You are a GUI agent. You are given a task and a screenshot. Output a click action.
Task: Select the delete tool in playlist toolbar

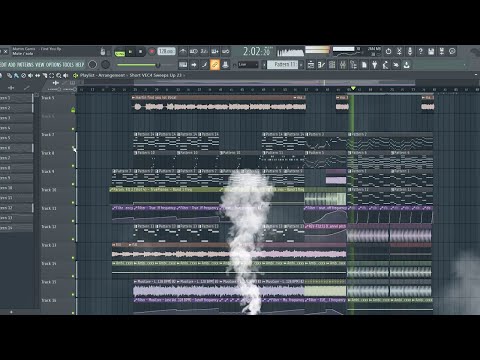pos(23,76)
